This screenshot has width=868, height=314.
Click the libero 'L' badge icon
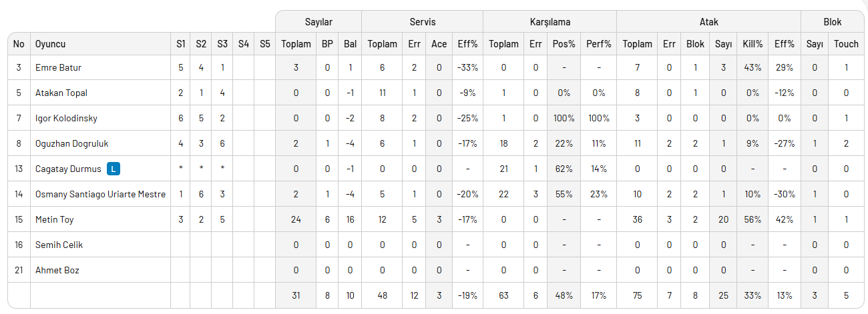114,169
